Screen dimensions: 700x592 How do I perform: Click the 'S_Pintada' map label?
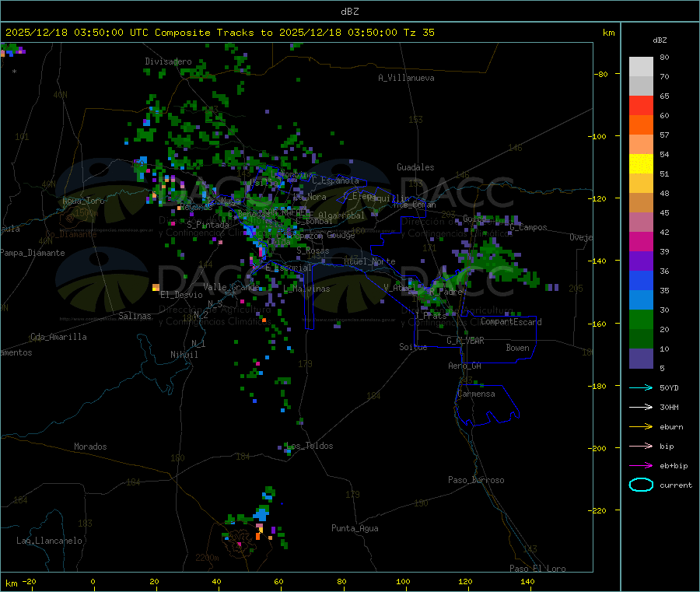point(208,225)
